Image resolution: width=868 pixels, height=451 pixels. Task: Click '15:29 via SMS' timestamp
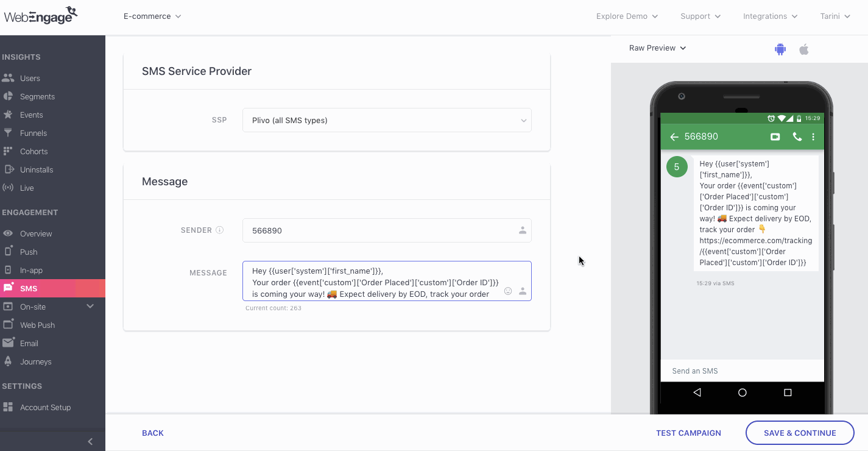pyautogui.click(x=715, y=283)
